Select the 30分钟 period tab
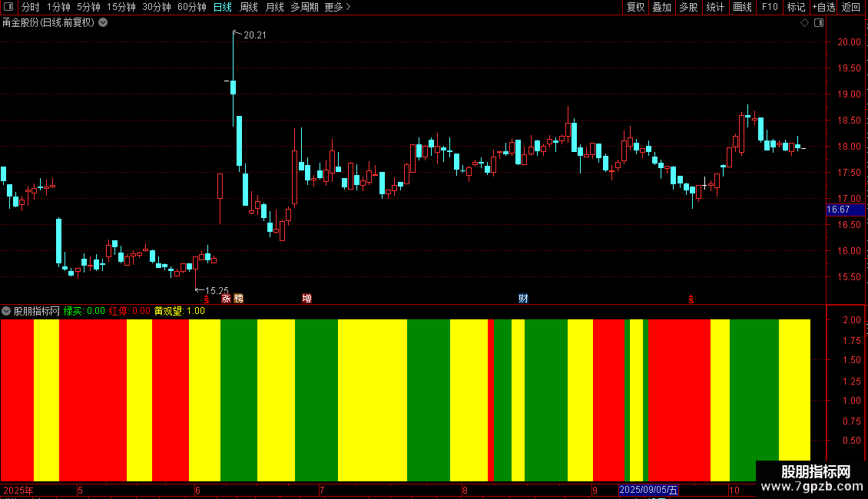The image size is (868, 499). point(157,7)
